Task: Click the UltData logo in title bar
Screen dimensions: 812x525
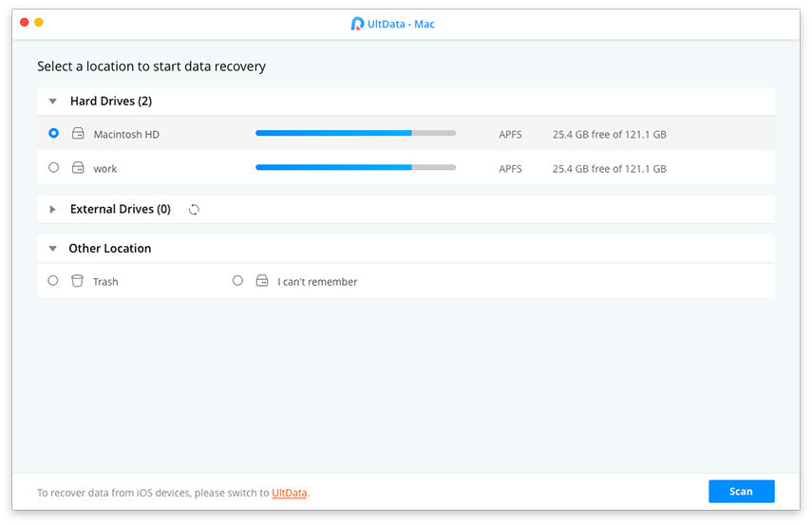Action: [x=357, y=24]
